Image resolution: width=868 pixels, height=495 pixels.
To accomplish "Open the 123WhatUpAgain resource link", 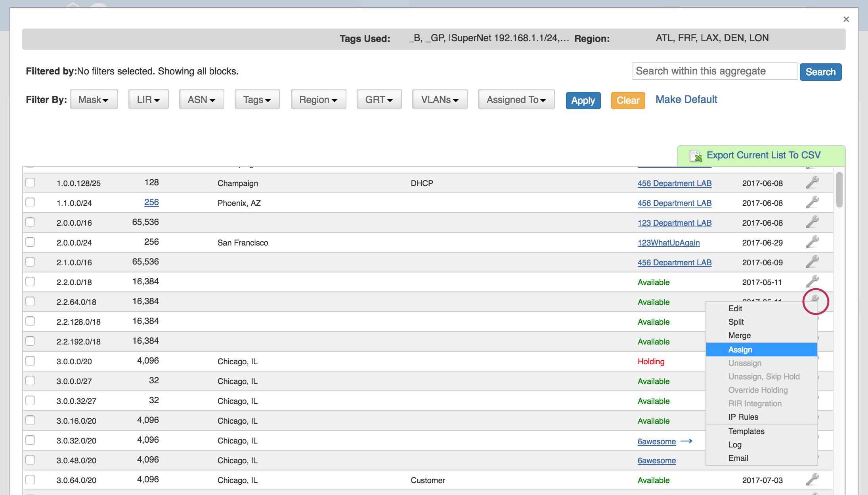I will [x=668, y=243].
